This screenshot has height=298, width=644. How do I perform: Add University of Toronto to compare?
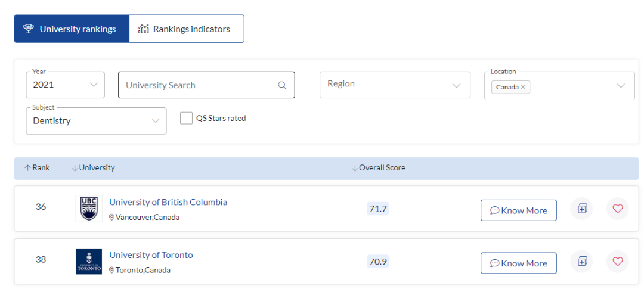582,261
